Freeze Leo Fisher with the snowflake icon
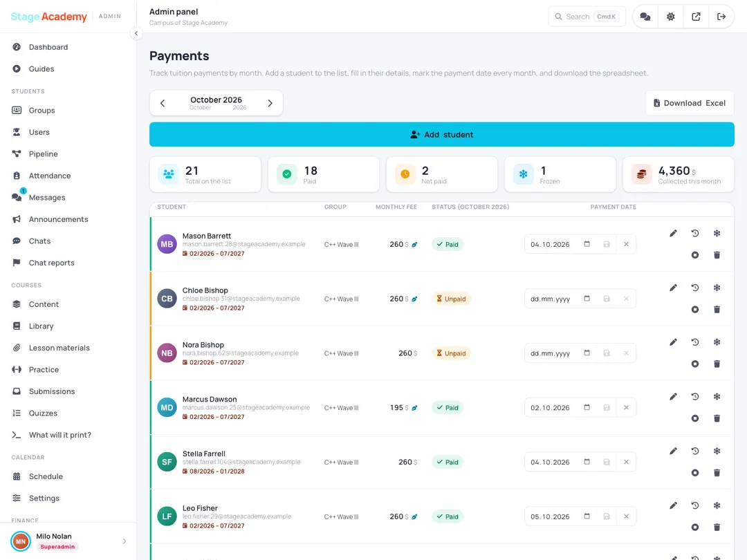747x560 pixels. tap(717, 505)
